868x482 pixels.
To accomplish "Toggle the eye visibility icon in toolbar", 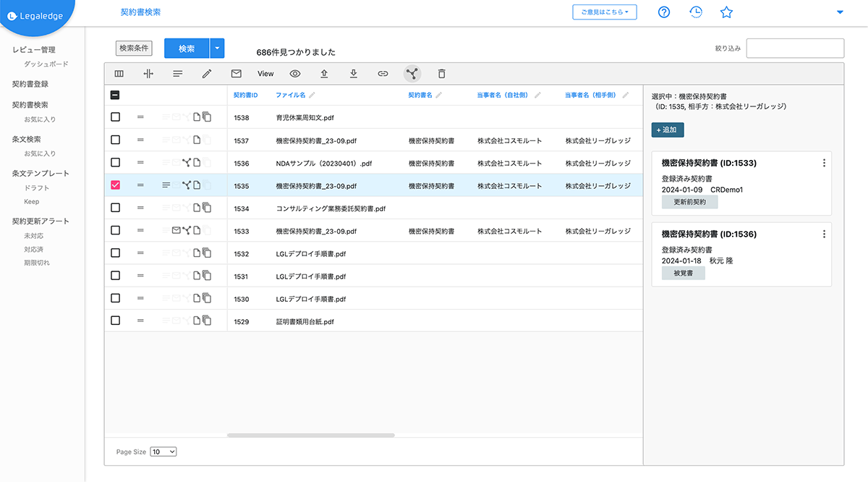I will (295, 73).
